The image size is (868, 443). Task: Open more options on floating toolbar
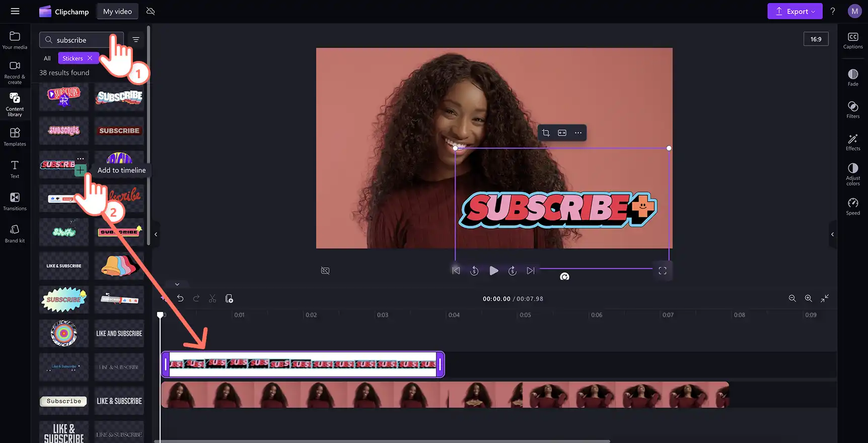click(578, 133)
